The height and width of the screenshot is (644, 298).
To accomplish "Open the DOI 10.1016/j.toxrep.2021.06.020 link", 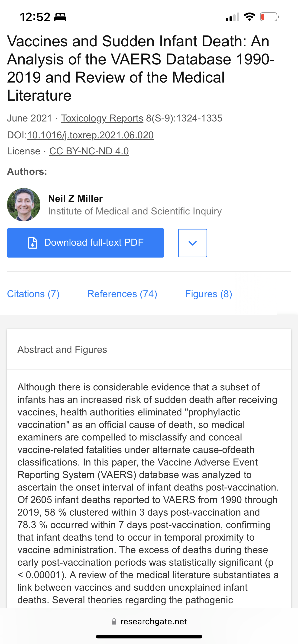I will coord(90,135).
